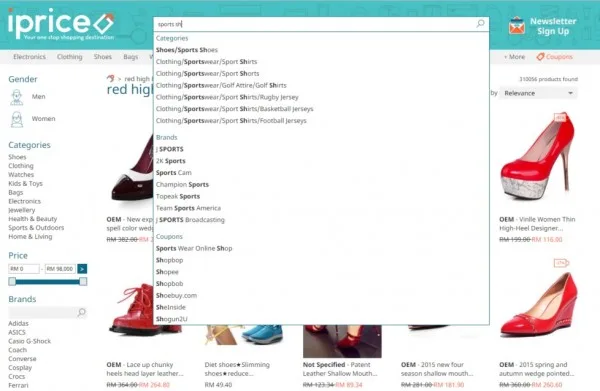This screenshot has width=600, height=391.
Task: Select Team Sports America brand suggestion
Action: click(188, 209)
